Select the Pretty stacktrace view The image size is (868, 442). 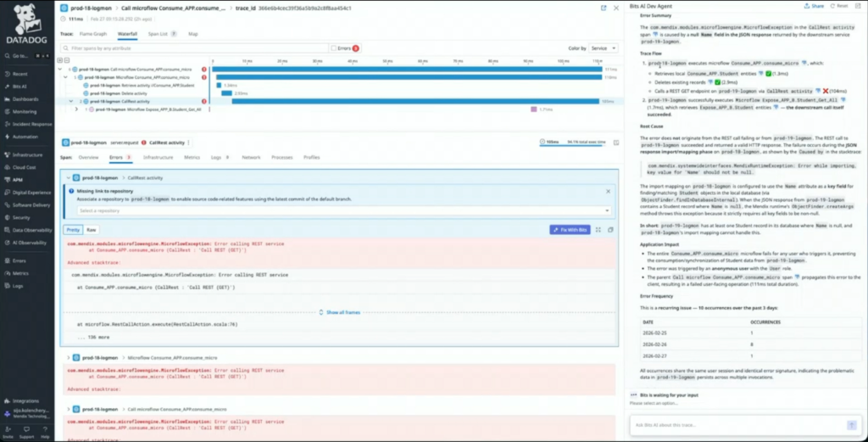(74, 230)
